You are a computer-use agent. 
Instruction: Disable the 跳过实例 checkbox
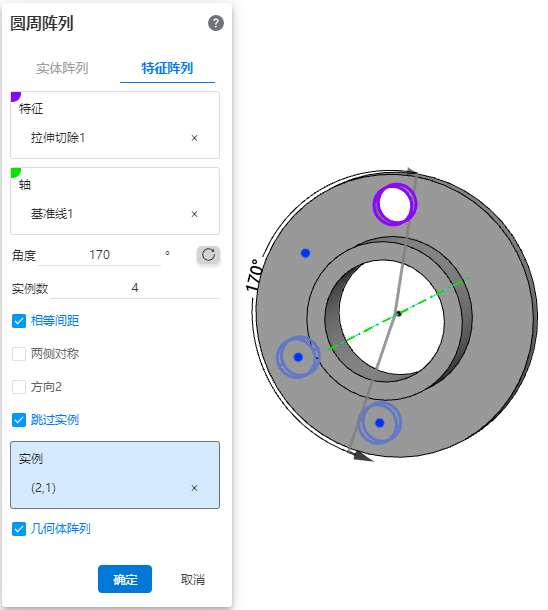click(x=19, y=420)
